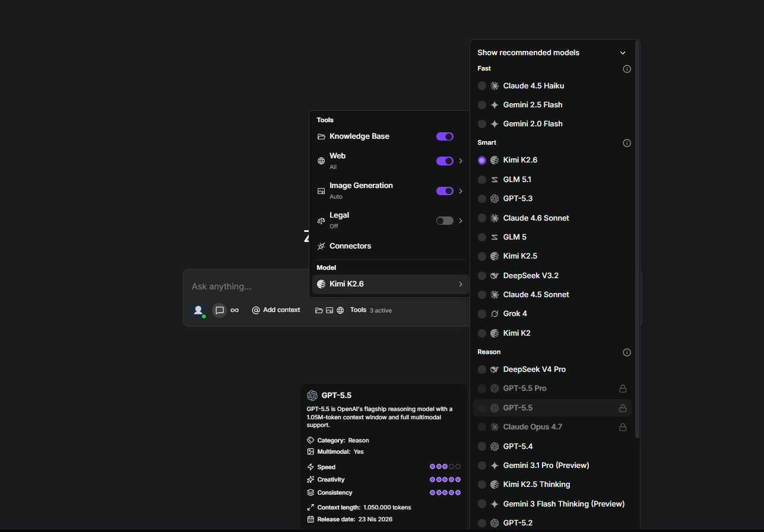Select the Claude Opus 4.7 radio button
This screenshot has width=764, height=532.
click(482, 427)
